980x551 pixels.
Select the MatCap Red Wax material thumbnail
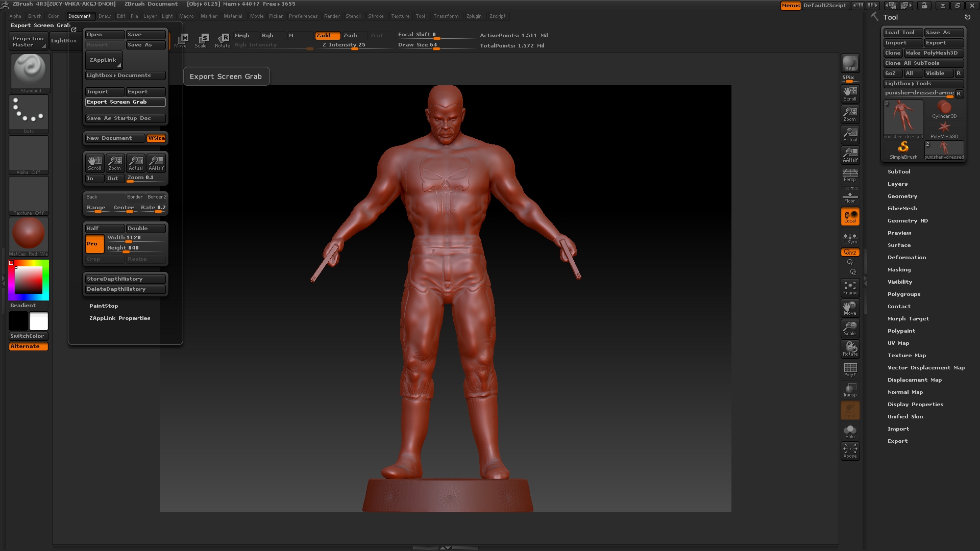point(29,237)
